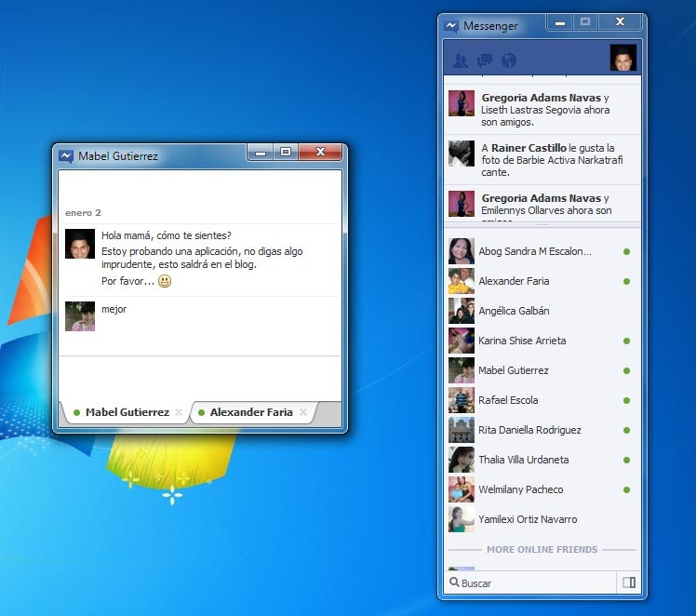Open chat with Mabel Gutierrez in friend list

coord(542,370)
